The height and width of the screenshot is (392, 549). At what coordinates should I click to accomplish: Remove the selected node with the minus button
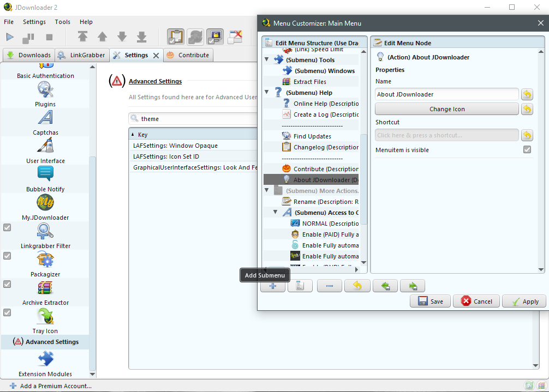(x=330, y=286)
